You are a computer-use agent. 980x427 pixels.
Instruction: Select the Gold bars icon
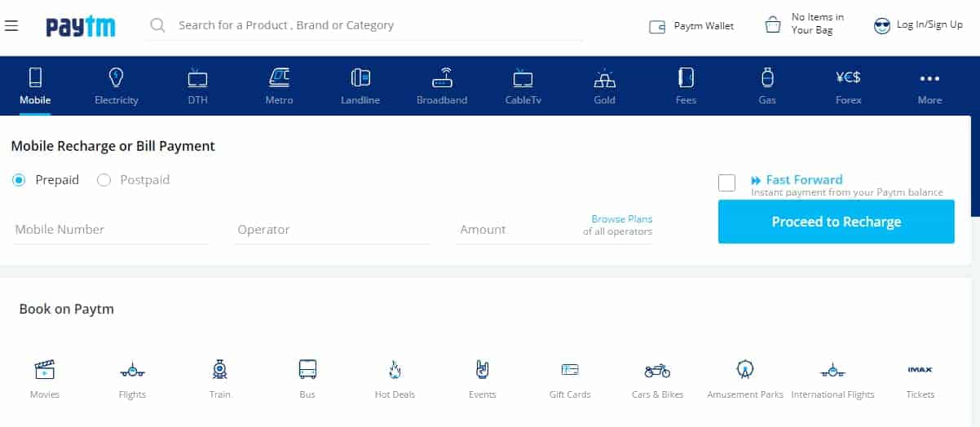[604, 78]
